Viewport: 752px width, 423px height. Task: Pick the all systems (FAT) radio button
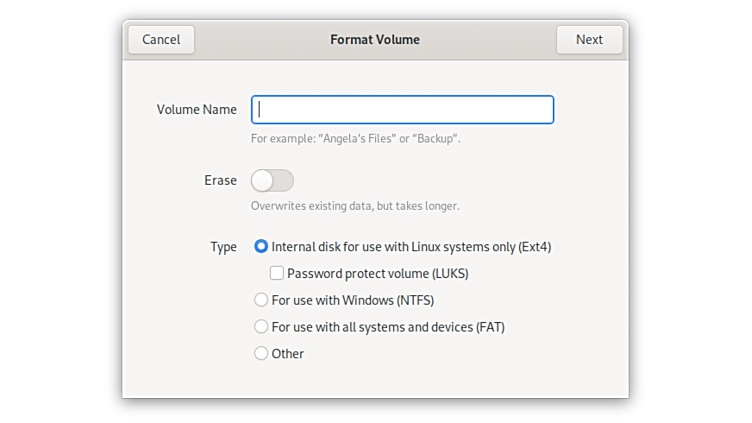pos(262,327)
